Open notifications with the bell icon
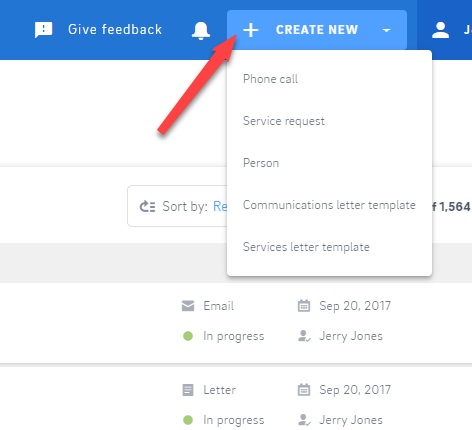Image resolution: width=472 pixels, height=430 pixels. (201, 31)
